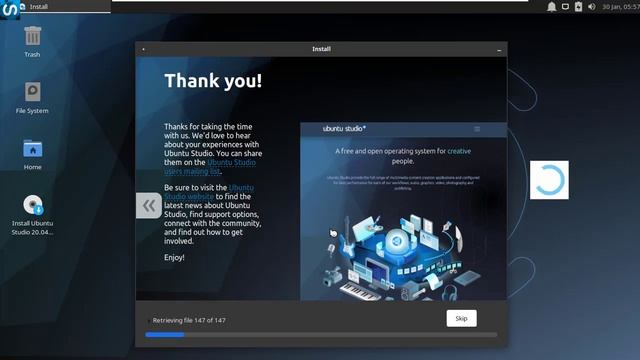Click the 'Enjoy!' text in the slideshow
The image size is (640, 360).
tap(174, 258)
